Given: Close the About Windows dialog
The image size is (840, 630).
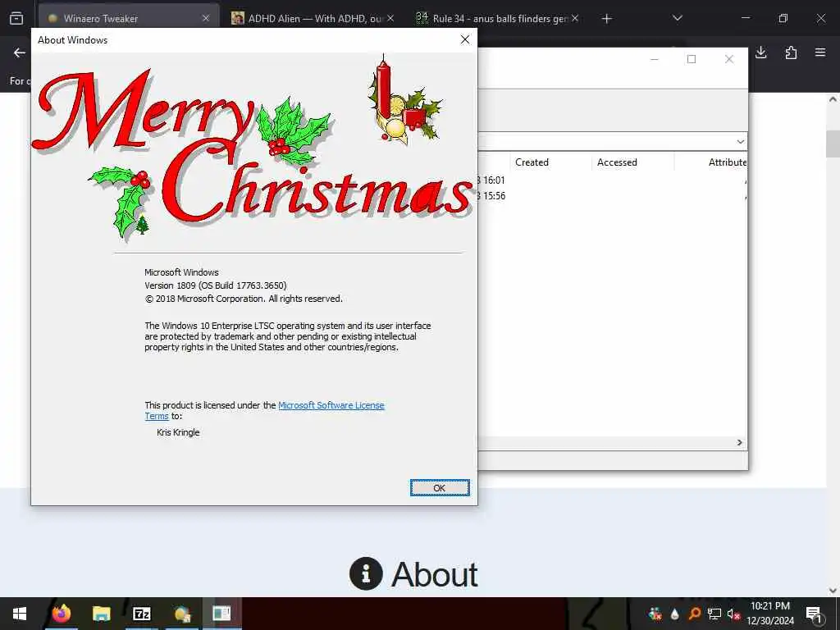Looking at the screenshot, I should [465, 39].
